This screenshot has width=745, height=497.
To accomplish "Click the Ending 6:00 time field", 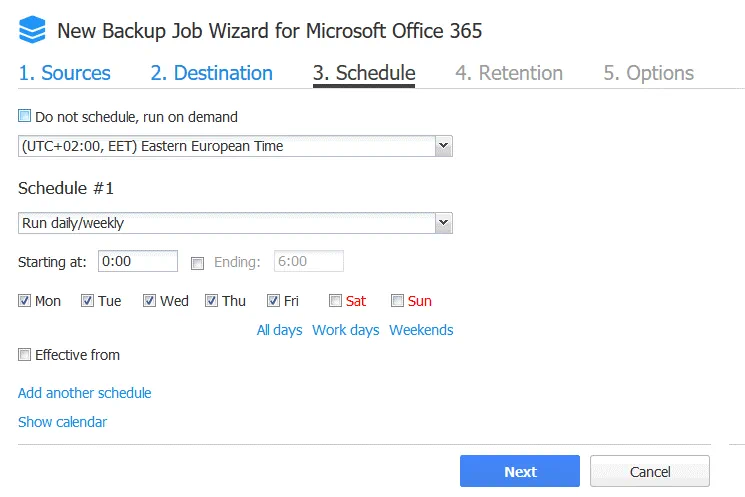I will (309, 261).
